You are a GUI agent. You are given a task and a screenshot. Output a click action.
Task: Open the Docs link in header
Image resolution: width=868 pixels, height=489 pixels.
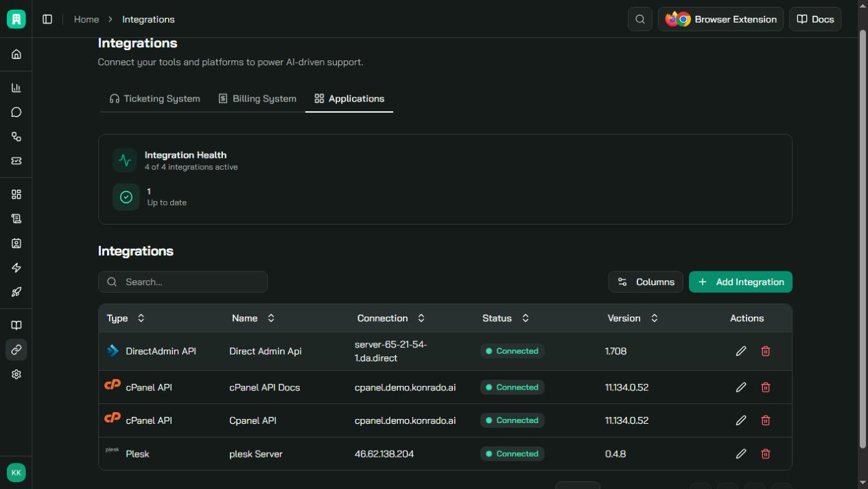pyautogui.click(x=815, y=19)
